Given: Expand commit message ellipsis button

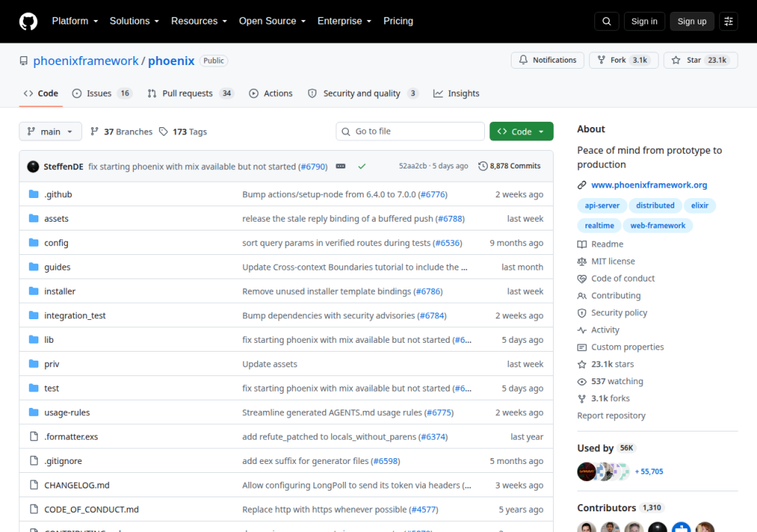Looking at the screenshot, I should point(340,166).
